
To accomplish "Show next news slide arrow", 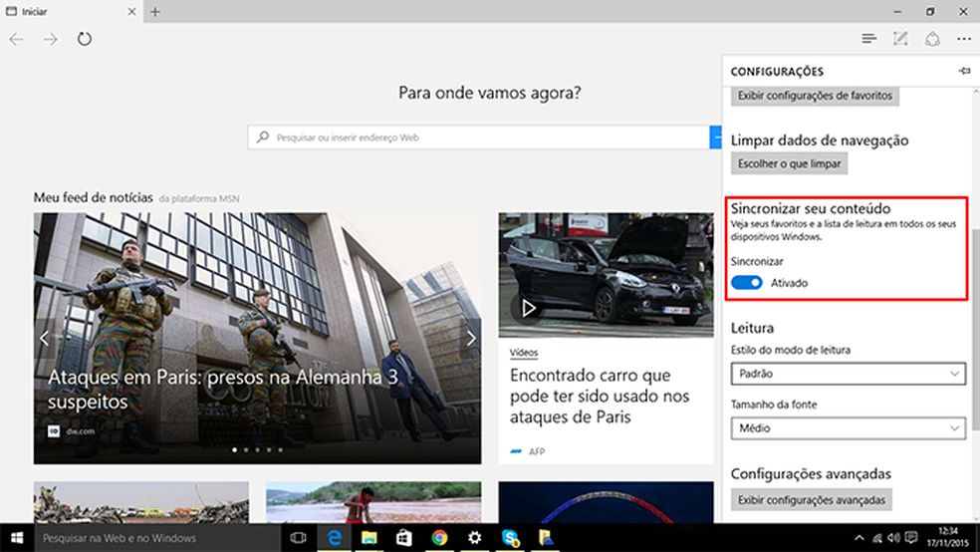I will 471,338.
